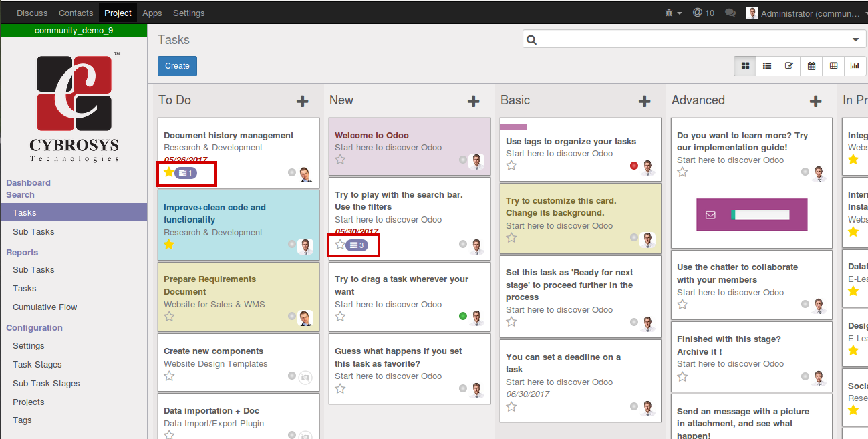
Task: Add a new task to the New column
Action: (x=474, y=100)
